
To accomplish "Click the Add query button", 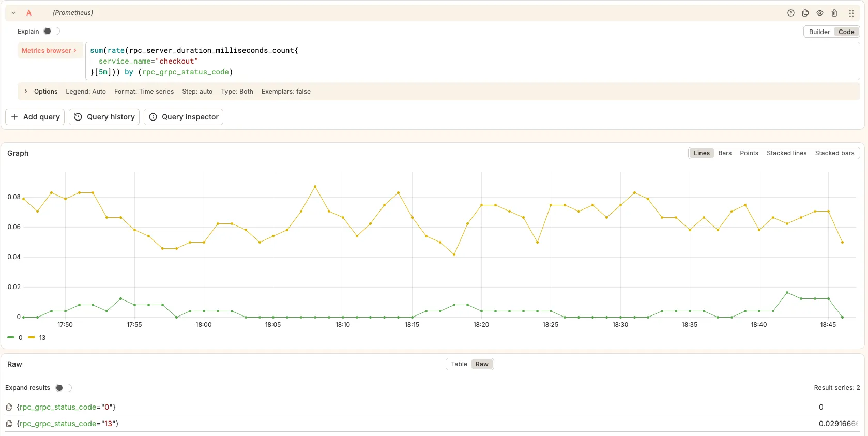I will (35, 117).
